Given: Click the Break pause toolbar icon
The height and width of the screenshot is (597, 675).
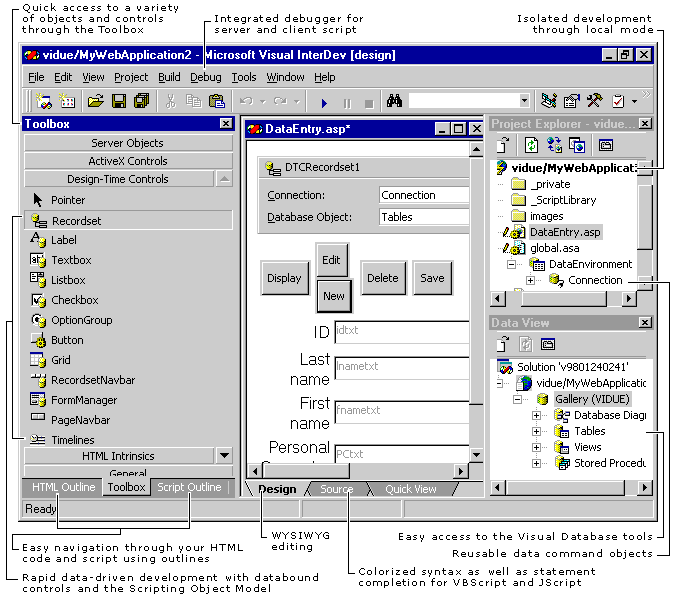Looking at the screenshot, I should pos(347,104).
